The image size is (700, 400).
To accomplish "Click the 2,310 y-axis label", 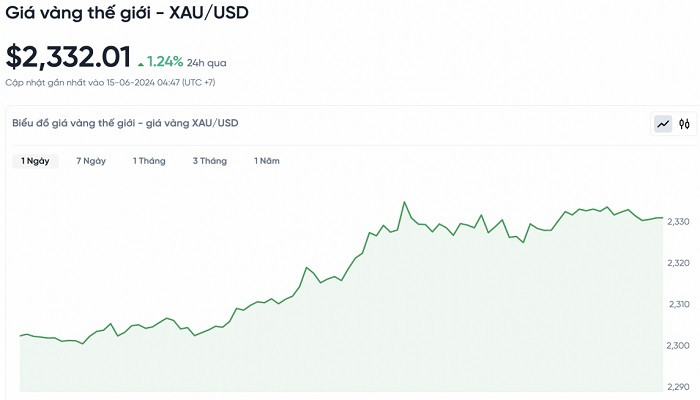I will click(678, 304).
